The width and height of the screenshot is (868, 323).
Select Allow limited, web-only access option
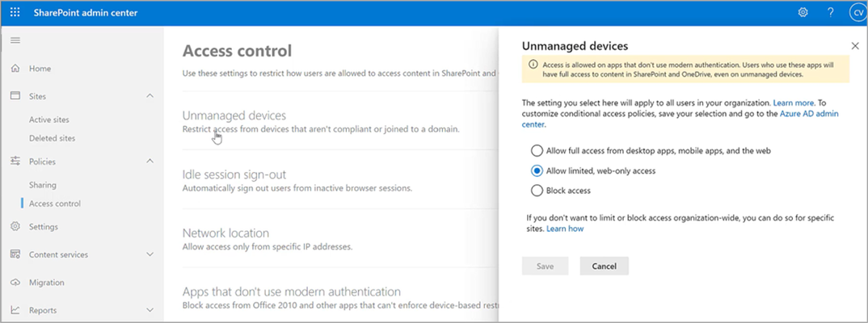(537, 171)
